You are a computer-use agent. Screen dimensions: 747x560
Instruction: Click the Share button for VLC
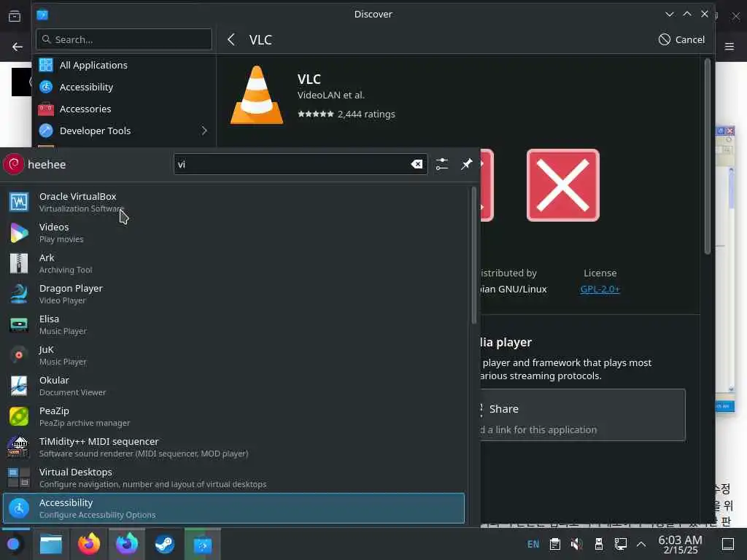[583, 415]
